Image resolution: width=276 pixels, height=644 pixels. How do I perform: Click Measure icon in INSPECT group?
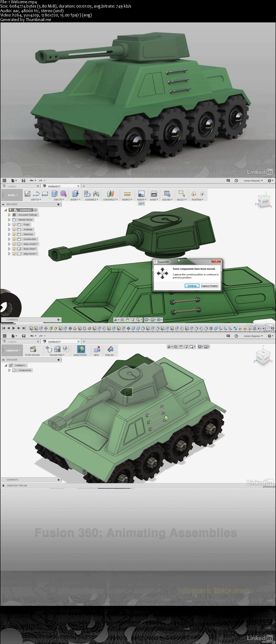pos(127,194)
